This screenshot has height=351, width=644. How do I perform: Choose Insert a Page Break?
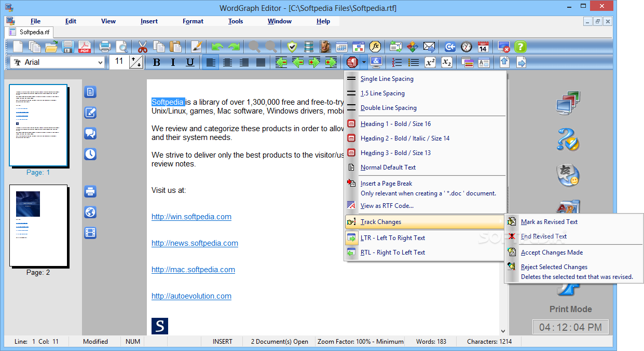(387, 184)
